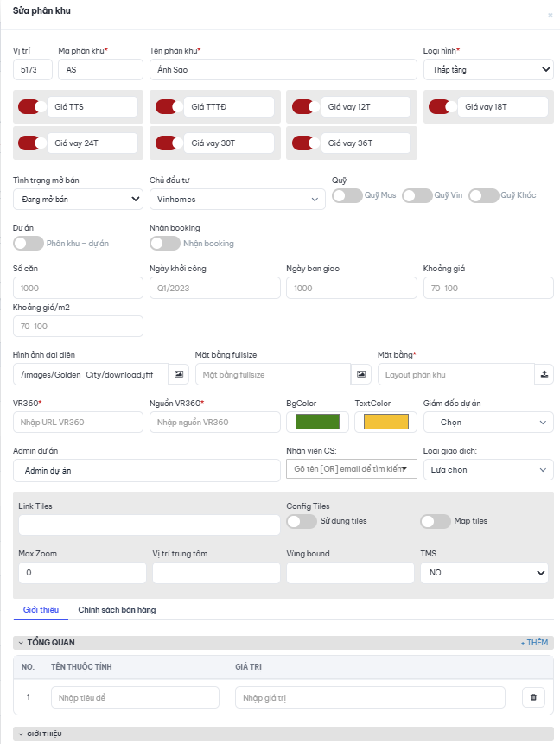Screen dimensions: 560x744
Task: Pick the green BgColor swatch
Action: (317, 422)
